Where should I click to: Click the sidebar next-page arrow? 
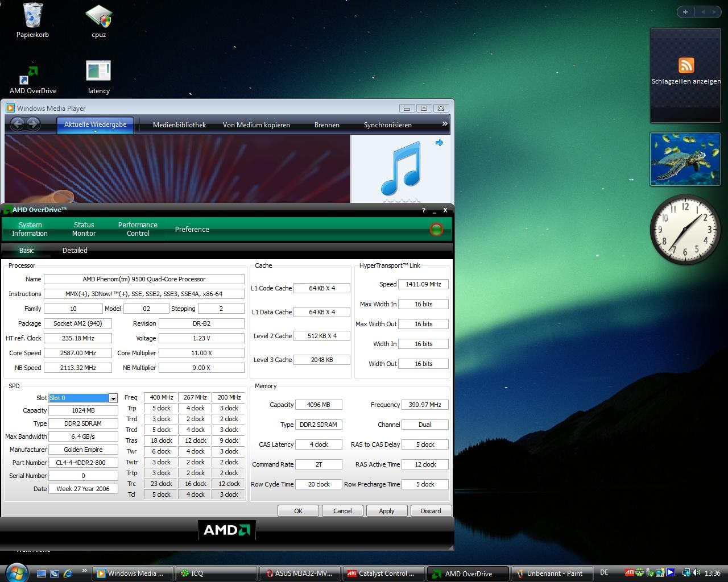[714, 11]
